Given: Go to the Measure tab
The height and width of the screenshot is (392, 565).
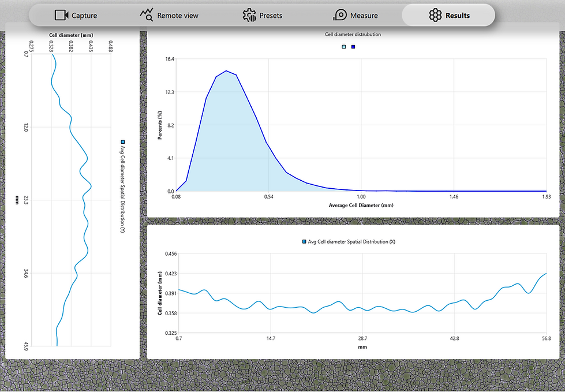Looking at the screenshot, I should (x=356, y=16).
